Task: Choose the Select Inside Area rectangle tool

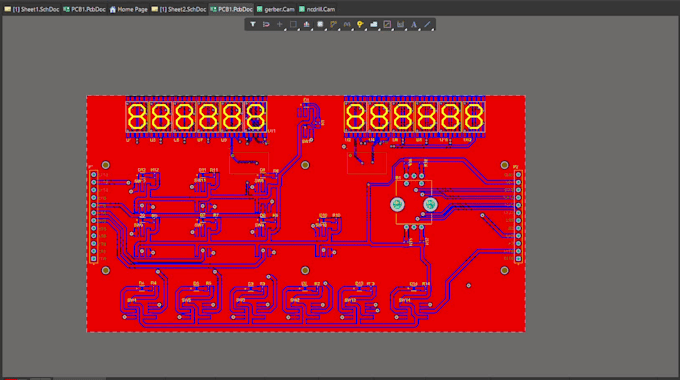Action: click(x=293, y=24)
